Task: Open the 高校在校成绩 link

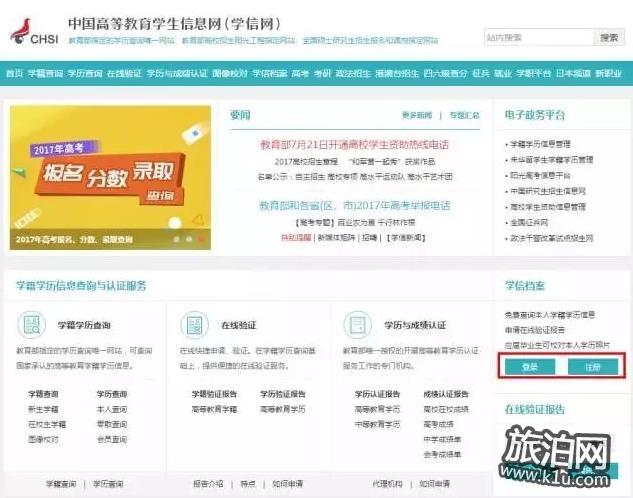Action: point(446,409)
